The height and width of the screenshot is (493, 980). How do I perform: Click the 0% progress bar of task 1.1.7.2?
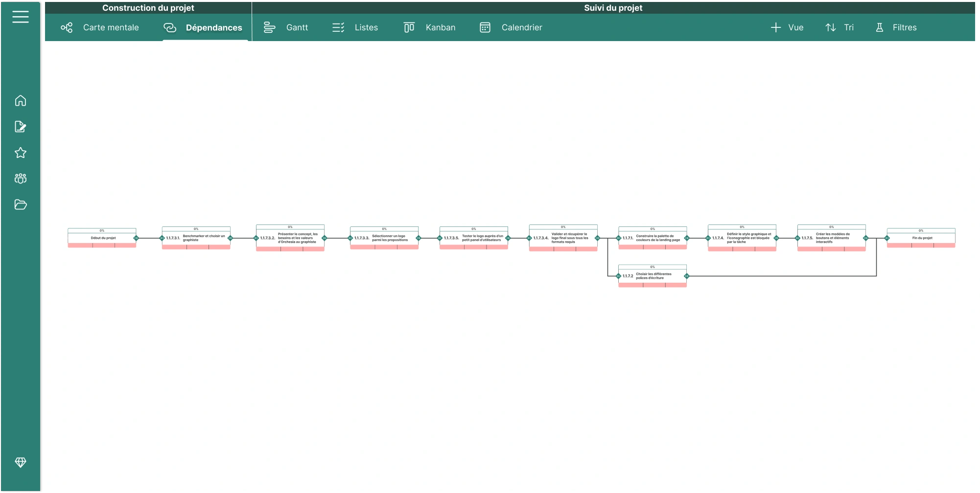[653, 267]
